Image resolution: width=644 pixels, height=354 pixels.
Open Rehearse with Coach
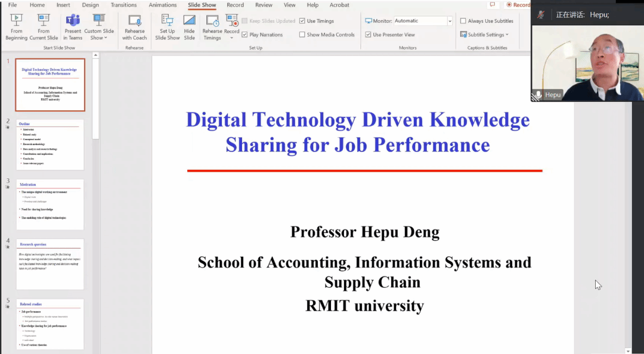click(135, 27)
